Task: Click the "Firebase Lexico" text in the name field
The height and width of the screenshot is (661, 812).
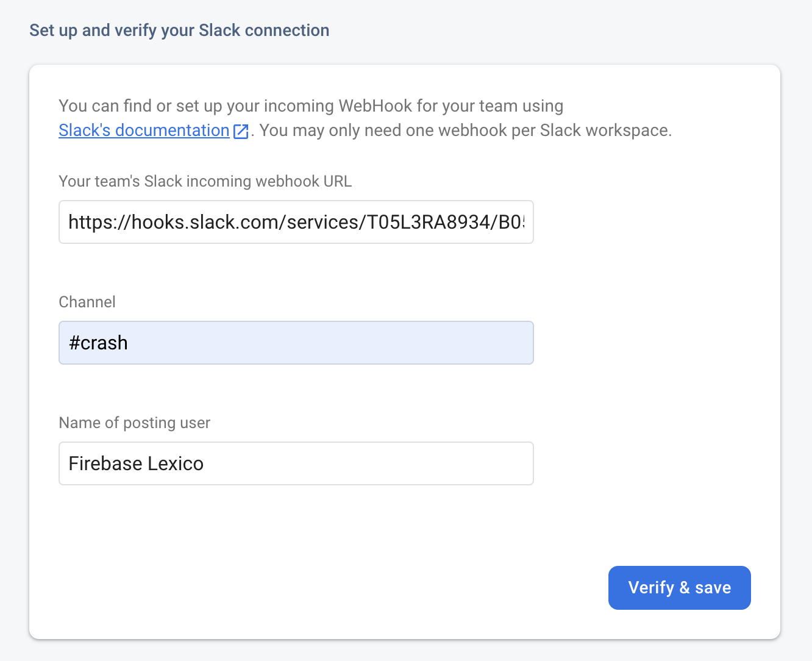Action: [136, 463]
